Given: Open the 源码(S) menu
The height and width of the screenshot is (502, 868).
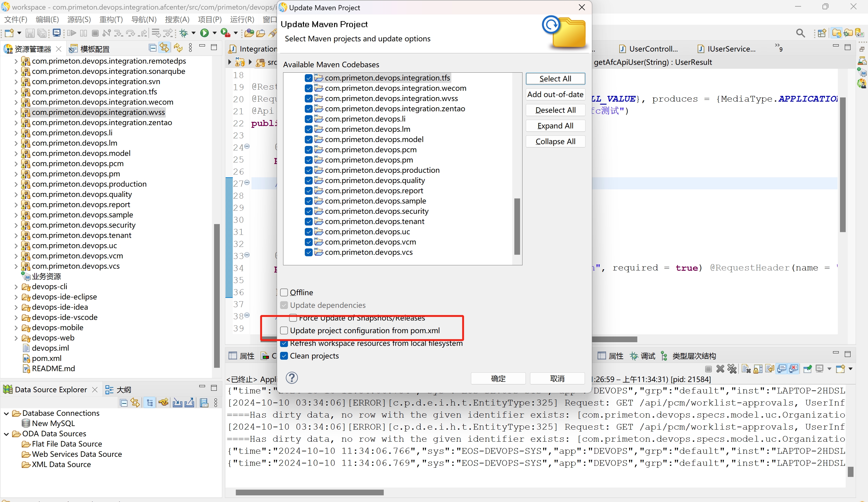Looking at the screenshot, I should click(x=79, y=19).
